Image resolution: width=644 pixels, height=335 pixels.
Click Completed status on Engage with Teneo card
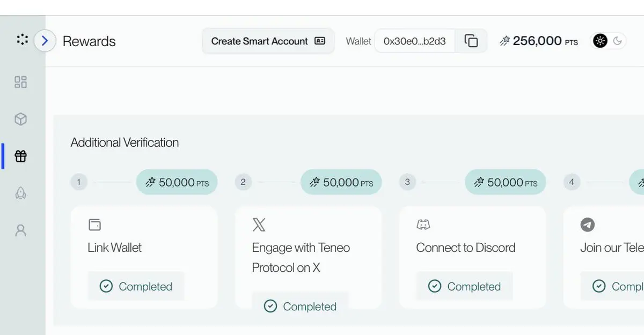click(x=301, y=306)
